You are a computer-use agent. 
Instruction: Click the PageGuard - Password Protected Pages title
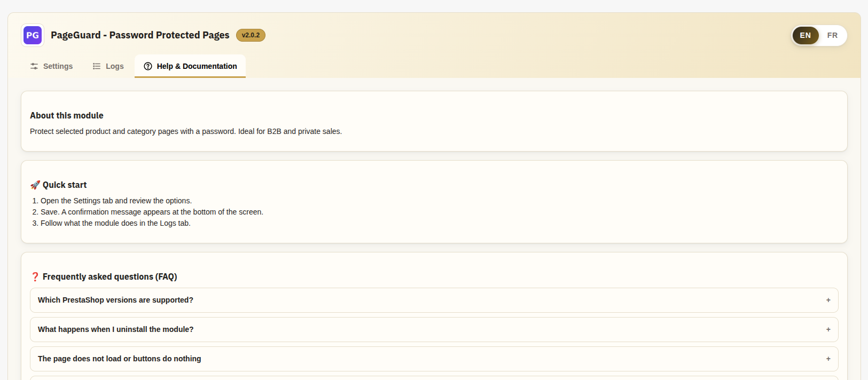point(140,35)
